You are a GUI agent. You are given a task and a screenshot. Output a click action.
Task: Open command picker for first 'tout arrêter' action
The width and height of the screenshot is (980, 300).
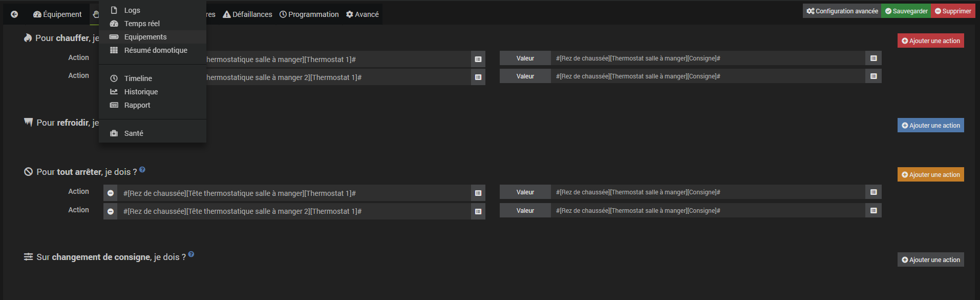tap(478, 193)
